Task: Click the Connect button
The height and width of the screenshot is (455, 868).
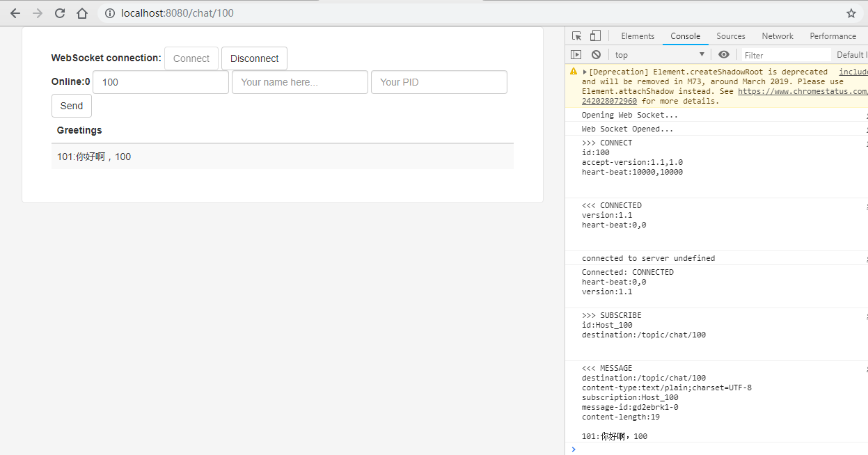Action: (191, 58)
